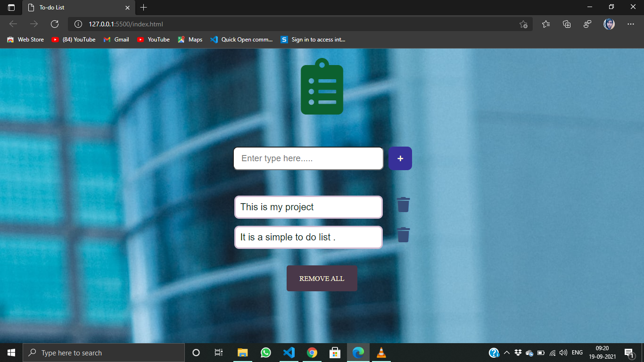
Task: Open the Share icon in Edge toolbar
Action: [x=587, y=24]
